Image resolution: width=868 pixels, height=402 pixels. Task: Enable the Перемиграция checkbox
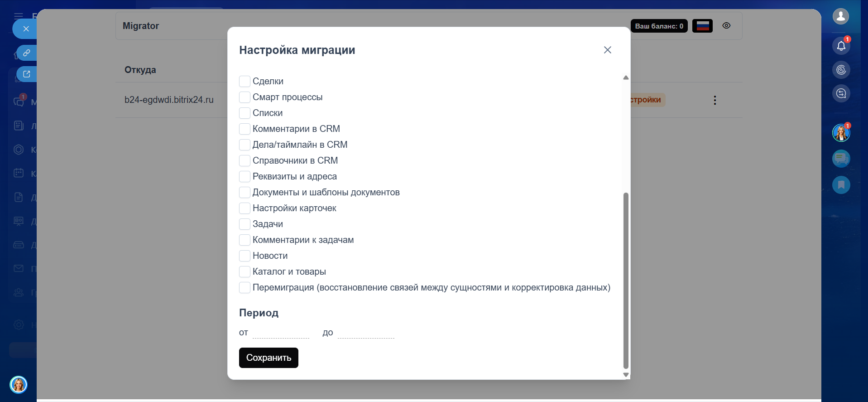coord(245,288)
